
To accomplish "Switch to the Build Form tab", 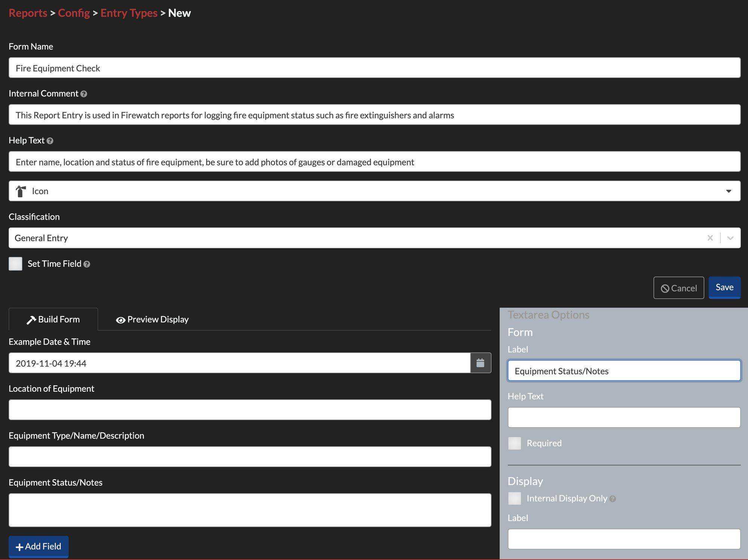I will [x=53, y=319].
